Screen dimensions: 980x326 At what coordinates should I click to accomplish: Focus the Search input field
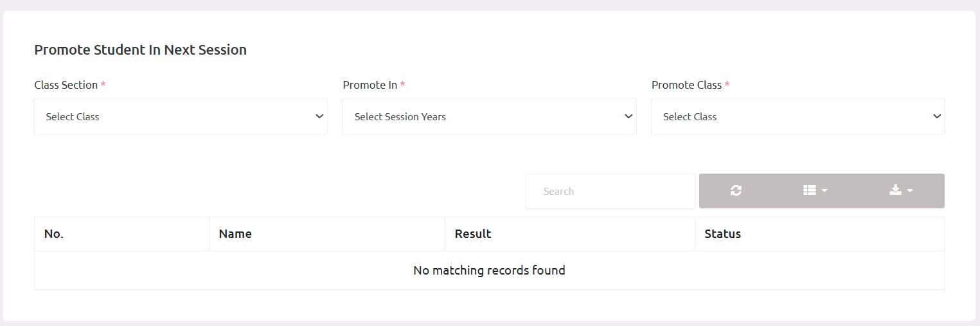610,191
